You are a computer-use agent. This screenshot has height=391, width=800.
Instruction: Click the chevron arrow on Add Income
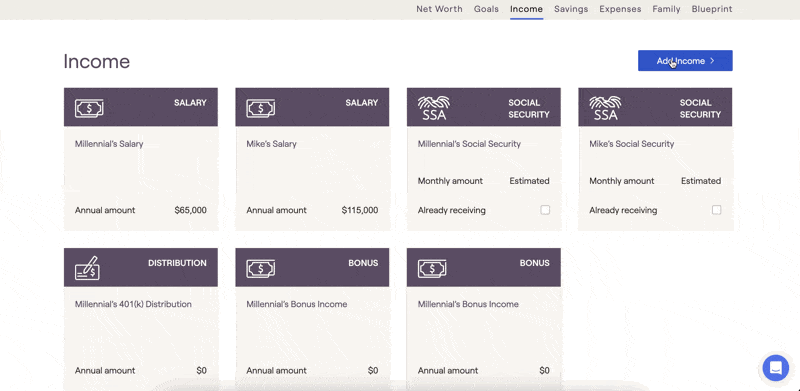712,61
